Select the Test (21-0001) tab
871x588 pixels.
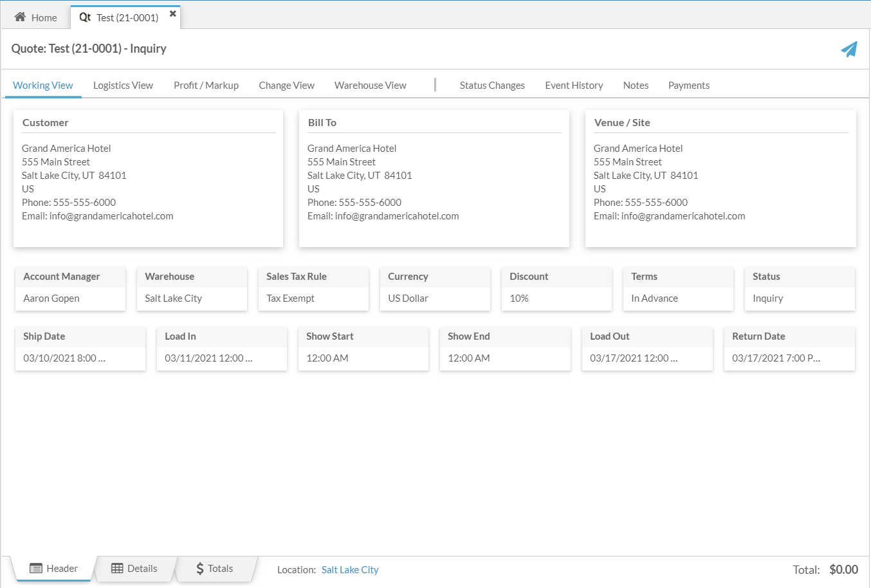point(125,17)
